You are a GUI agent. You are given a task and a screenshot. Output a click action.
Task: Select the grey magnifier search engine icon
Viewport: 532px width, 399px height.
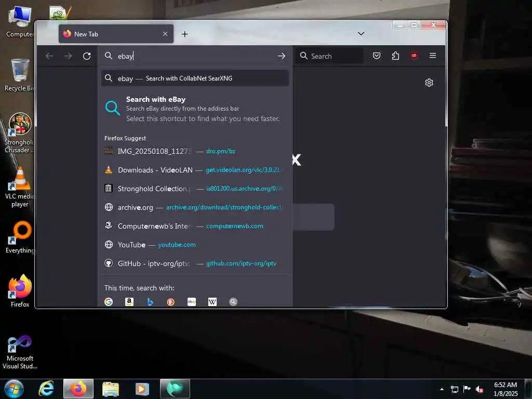click(x=233, y=302)
